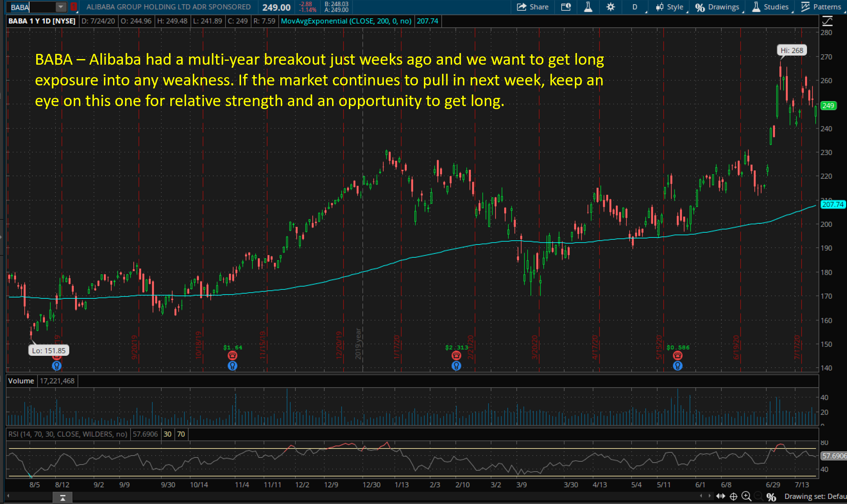Click the 17,221,468 volume value

(57, 381)
